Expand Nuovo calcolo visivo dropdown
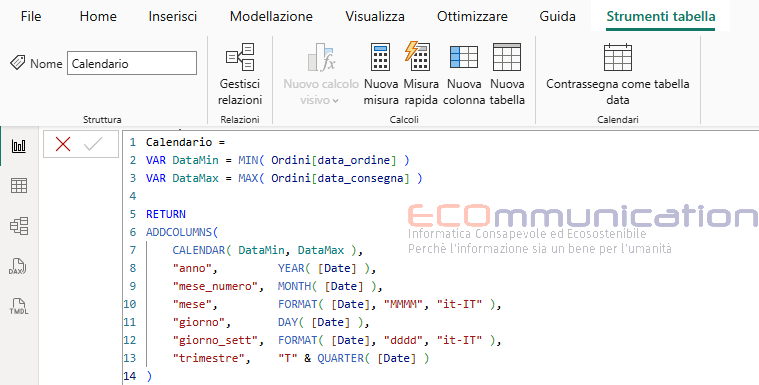The height and width of the screenshot is (385, 759). (x=321, y=74)
